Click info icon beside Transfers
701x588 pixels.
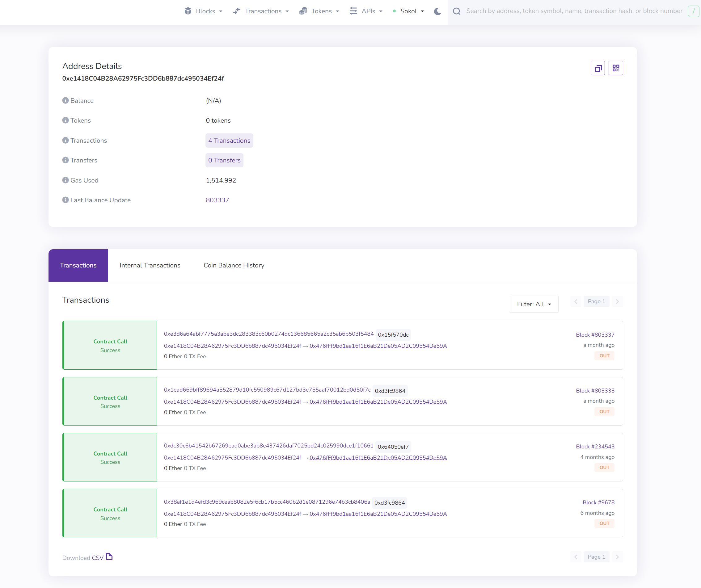[x=65, y=160]
